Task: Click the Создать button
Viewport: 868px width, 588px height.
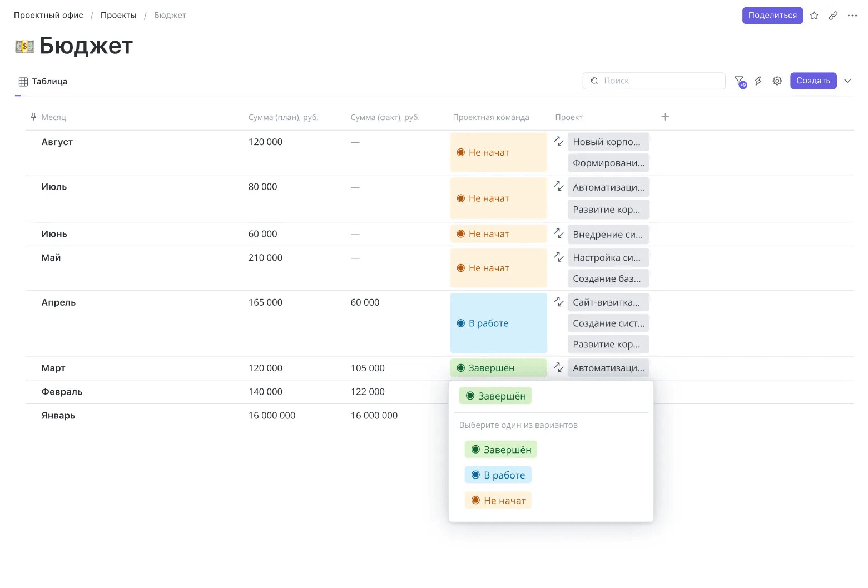Action: coord(813,81)
